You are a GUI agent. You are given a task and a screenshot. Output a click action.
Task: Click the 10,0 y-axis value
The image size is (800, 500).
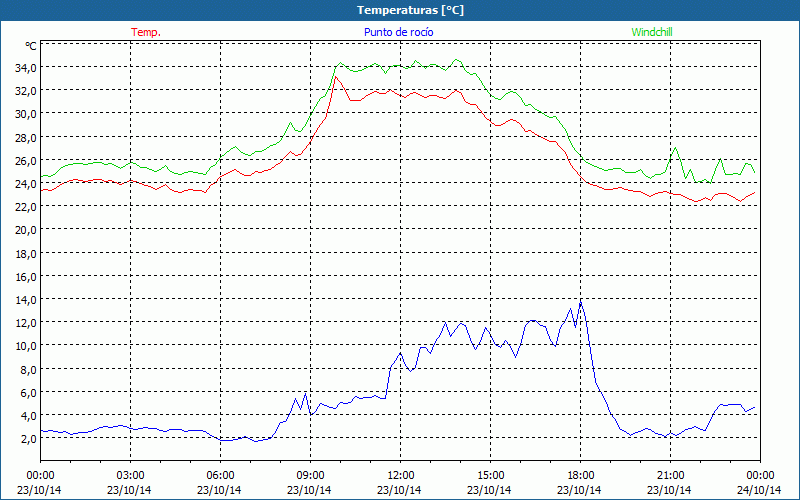pos(26,346)
